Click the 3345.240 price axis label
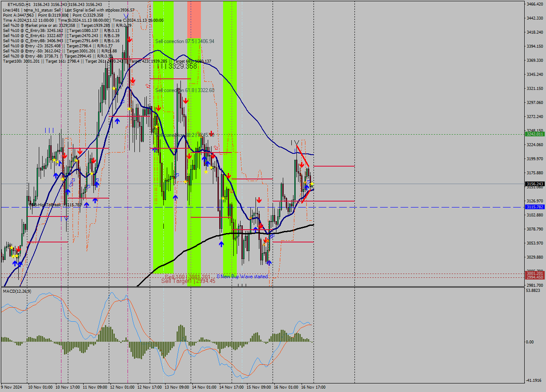The height and width of the screenshot is (392, 546). pos(534,74)
